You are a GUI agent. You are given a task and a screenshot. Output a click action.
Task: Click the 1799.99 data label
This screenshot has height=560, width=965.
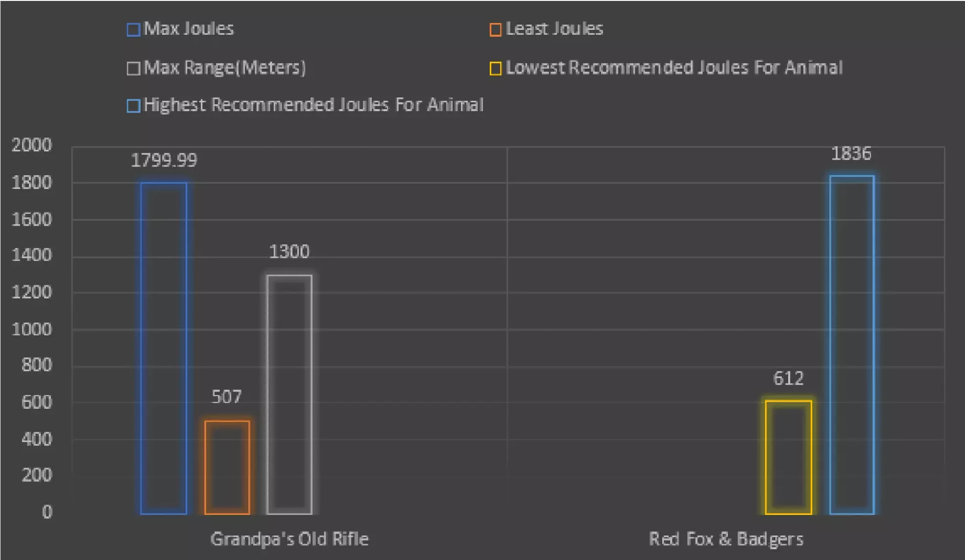(x=164, y=161)
